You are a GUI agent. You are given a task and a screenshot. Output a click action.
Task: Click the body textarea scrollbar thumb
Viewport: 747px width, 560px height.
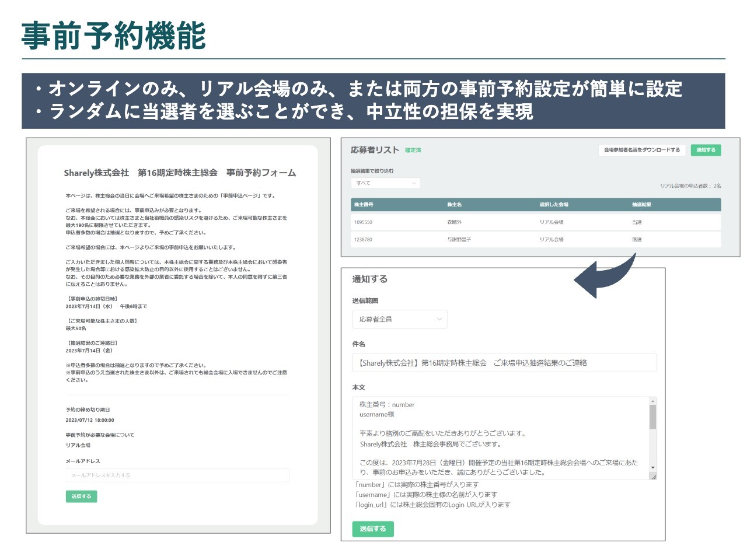[653, 417]
